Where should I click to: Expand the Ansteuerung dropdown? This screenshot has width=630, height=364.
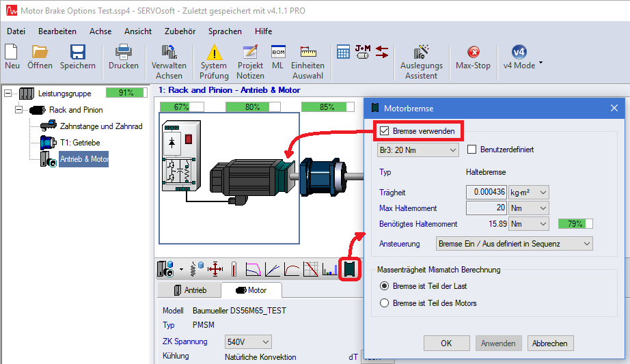pyautogui.click(x=514, y=244)
